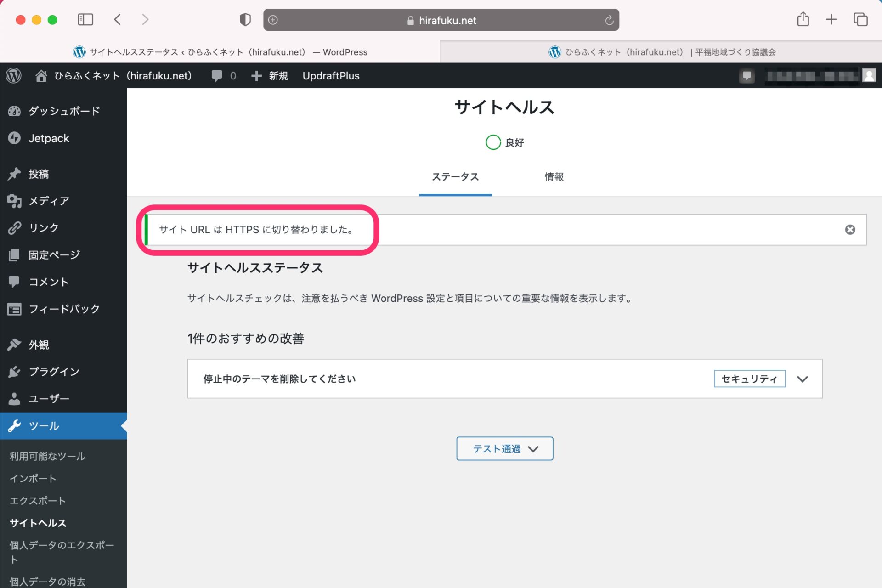Select the ステータス tab
The height and width of the screenshot is (588, 882).
pos(455,177)
